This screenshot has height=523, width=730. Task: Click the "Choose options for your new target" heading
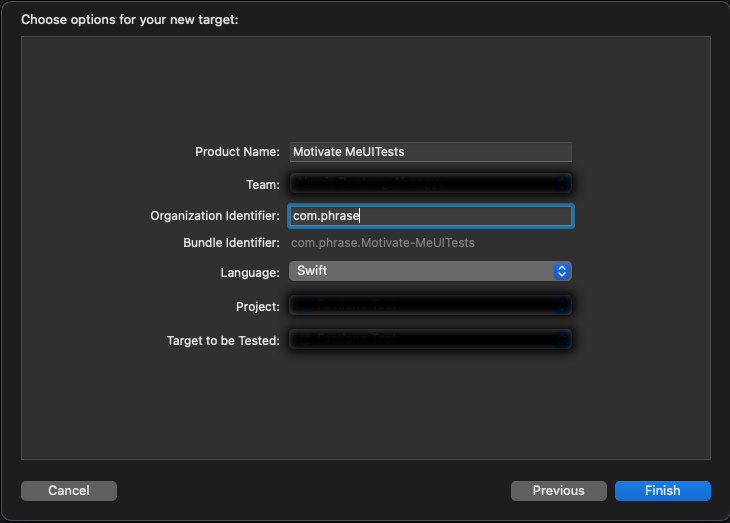pyautogui.click(x=130, y=19)
